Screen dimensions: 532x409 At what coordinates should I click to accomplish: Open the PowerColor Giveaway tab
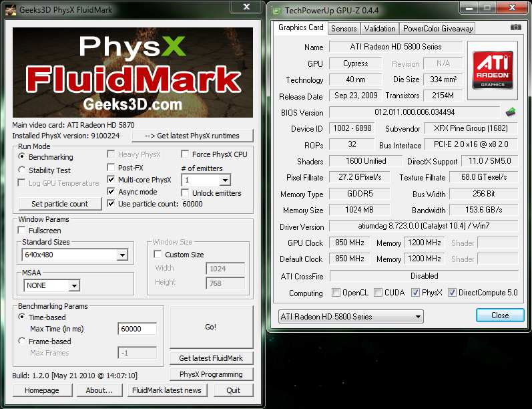[x=438, y=29]
